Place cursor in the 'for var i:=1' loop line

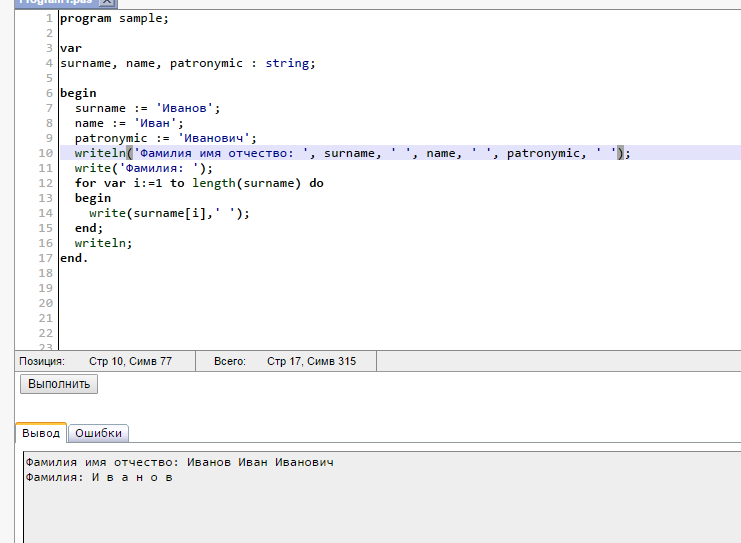[198, 183]
